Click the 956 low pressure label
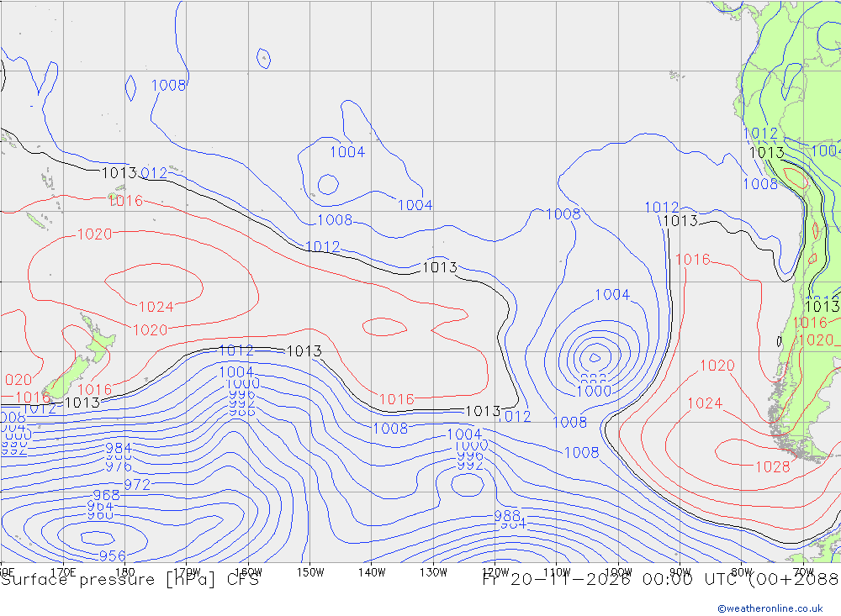The image size is (841, 616). pyautogui.click(x=112, y=556)
